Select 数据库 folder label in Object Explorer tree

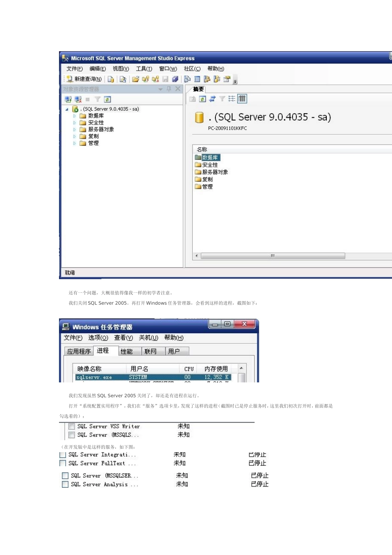[96, 116]
